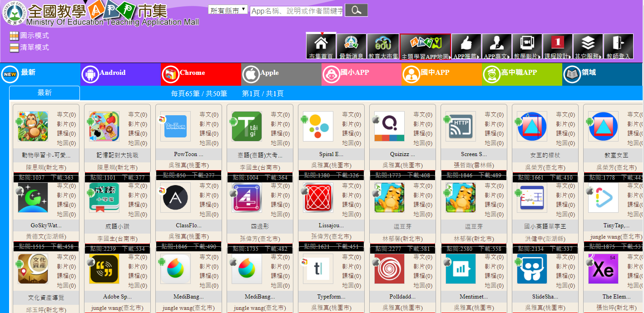The width and height of the screenshot is (644, 313).
Task: Switch to 清單模式 list view
Action: tap(30, 47)
